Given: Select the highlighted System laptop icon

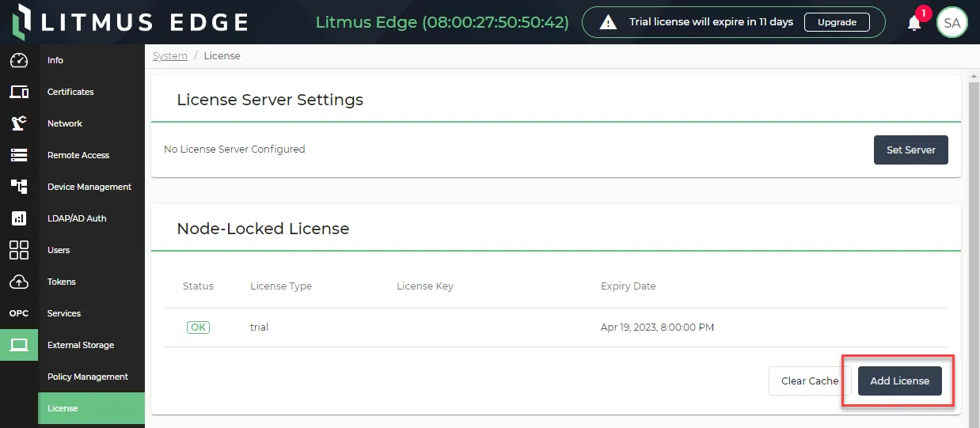Looking at the screenshot, I should tap(19, 345).
